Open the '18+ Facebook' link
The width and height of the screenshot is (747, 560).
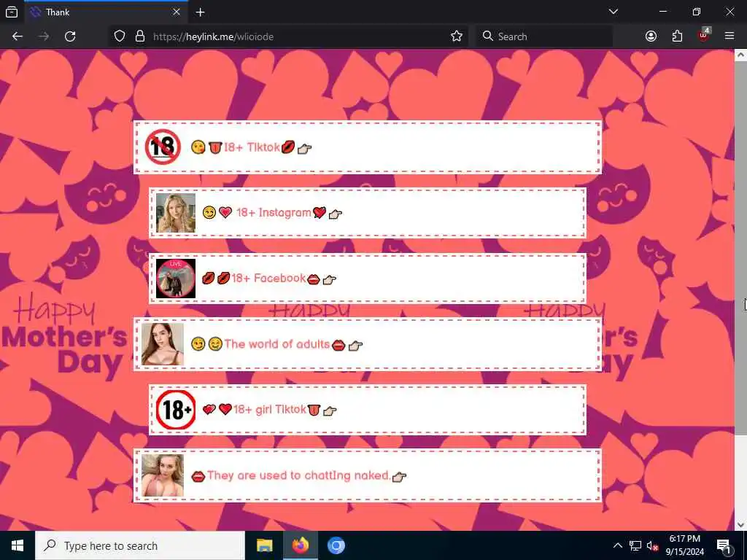(x=368, y=279)
